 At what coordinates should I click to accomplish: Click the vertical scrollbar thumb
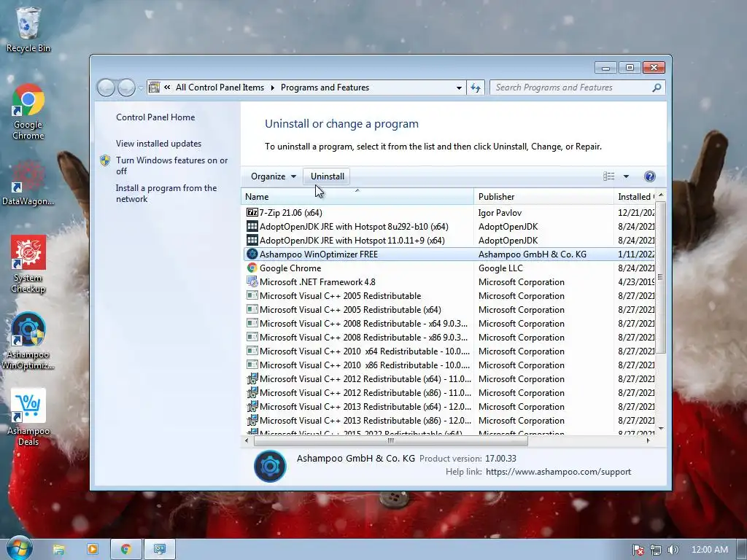point(660,277)
